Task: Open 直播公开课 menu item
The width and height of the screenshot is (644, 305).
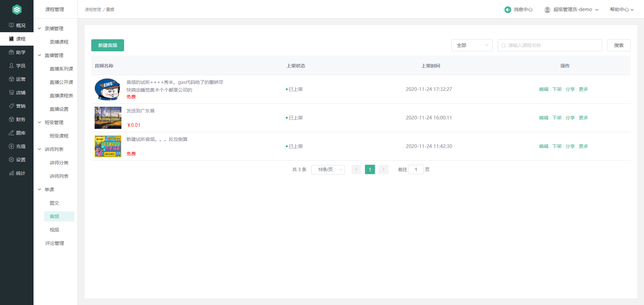Action: pyautogui.click(x=61, y=82)
